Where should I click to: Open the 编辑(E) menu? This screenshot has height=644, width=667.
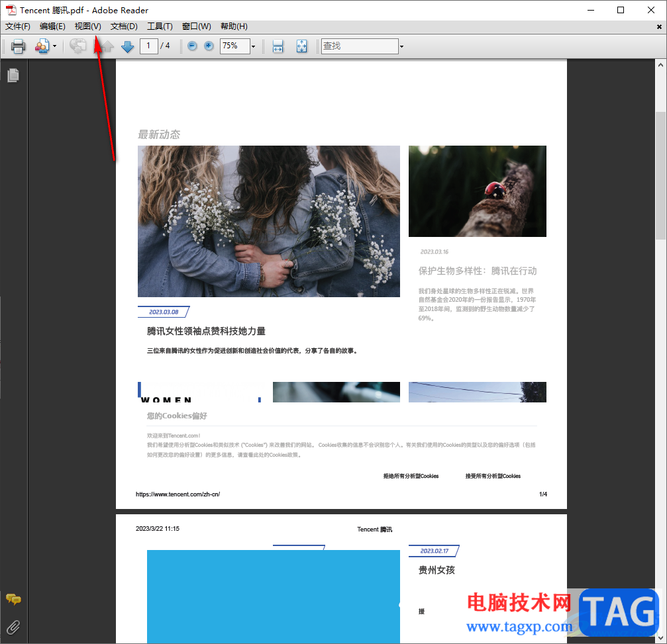pos(52,26)
